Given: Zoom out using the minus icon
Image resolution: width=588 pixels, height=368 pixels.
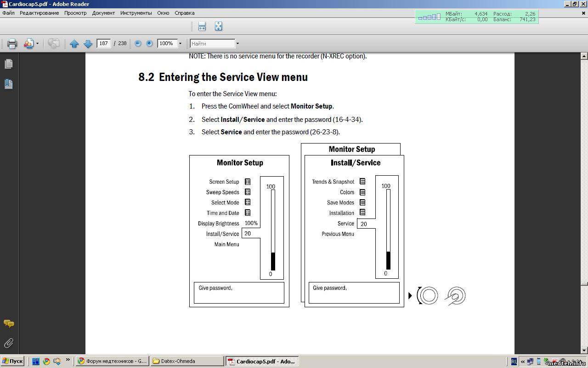Looking at the screenshot, I should coord(138,43).
